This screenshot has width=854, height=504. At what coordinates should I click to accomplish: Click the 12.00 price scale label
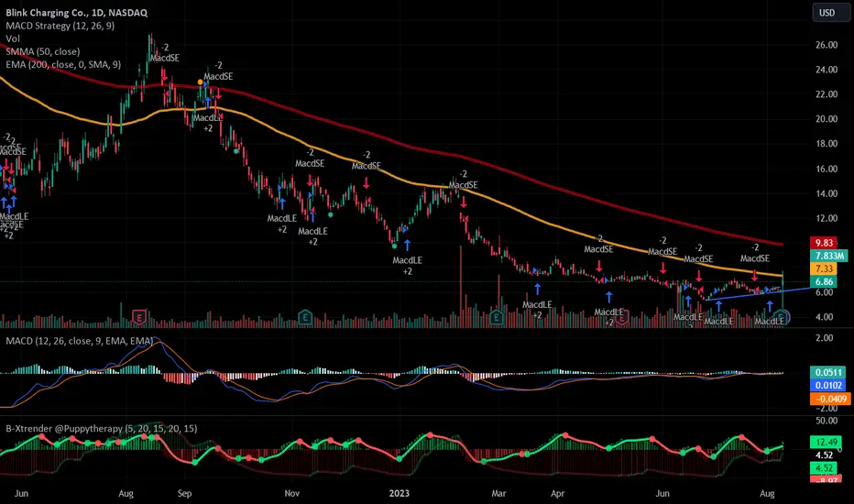pos(827,218)
